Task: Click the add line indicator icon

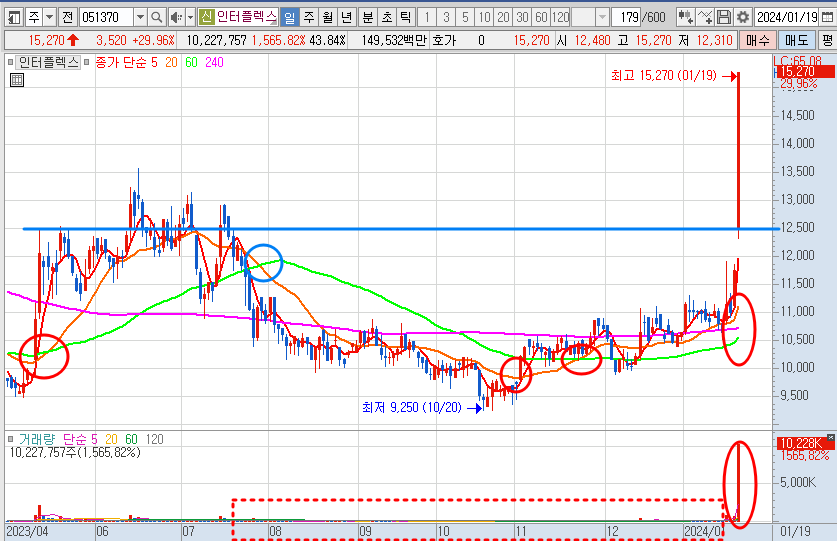Action: pyautogui.click(x=705, y=18)
